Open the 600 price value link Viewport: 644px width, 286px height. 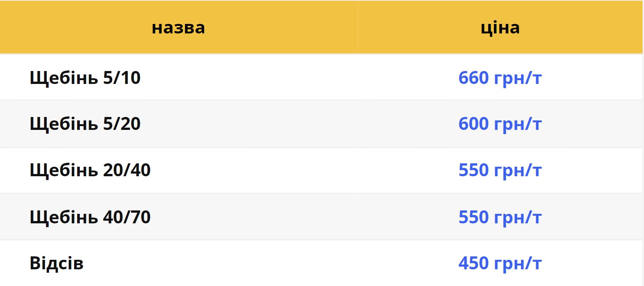pos(473,124)
